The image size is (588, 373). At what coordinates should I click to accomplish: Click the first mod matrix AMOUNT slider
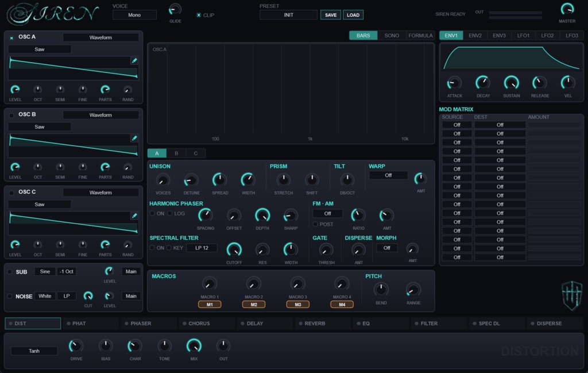pos(555,125)
